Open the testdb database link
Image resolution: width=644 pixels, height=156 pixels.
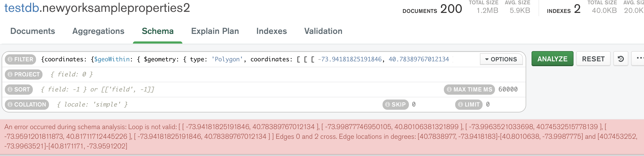[22, 8]
